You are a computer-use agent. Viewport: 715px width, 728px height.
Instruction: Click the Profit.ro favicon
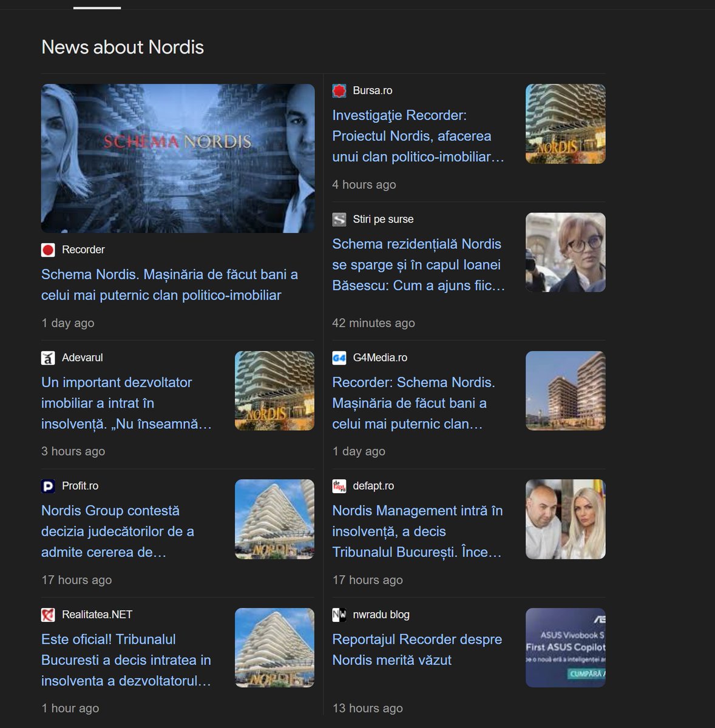[x=48, y=486]
